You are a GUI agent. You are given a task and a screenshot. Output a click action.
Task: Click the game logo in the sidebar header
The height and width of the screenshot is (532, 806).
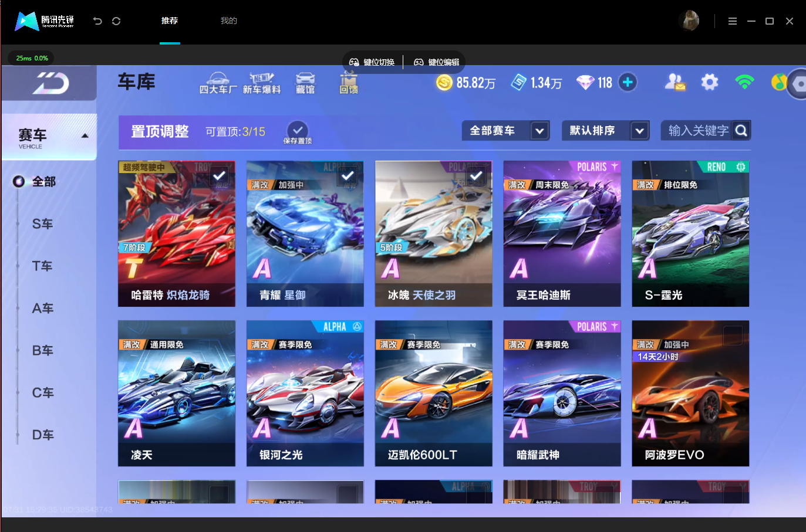50,83
